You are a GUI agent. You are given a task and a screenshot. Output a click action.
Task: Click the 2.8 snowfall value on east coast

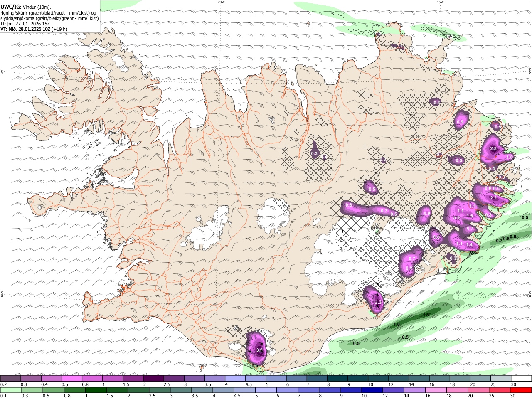click(x=493, y=148)
